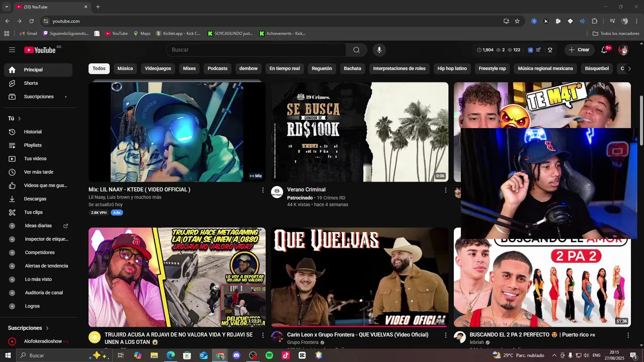Select the Podcasts category chip
644x362 pixels.
[x=218, y=68]
